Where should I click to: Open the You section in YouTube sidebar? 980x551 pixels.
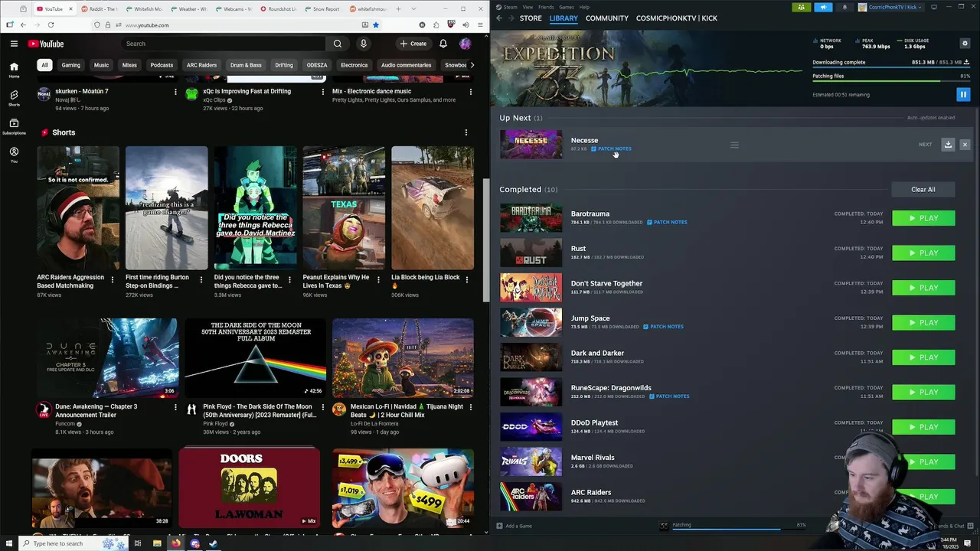pos(14,155)
